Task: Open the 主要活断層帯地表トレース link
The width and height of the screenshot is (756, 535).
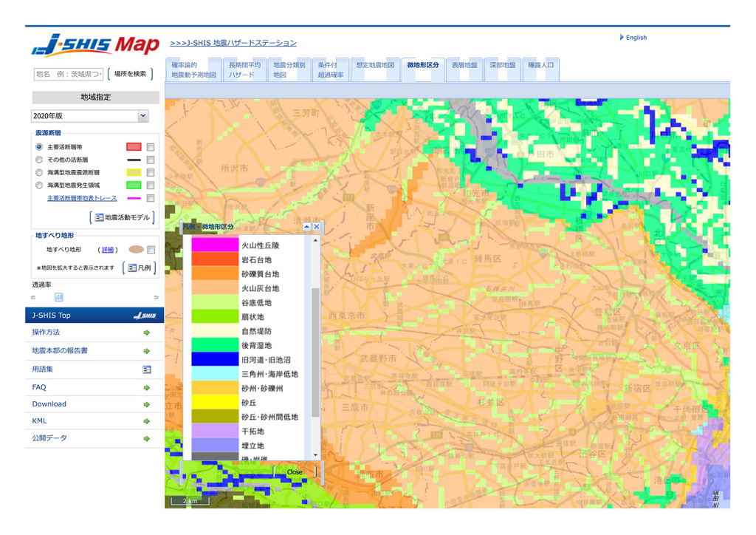Action: (x=82, y=198)
